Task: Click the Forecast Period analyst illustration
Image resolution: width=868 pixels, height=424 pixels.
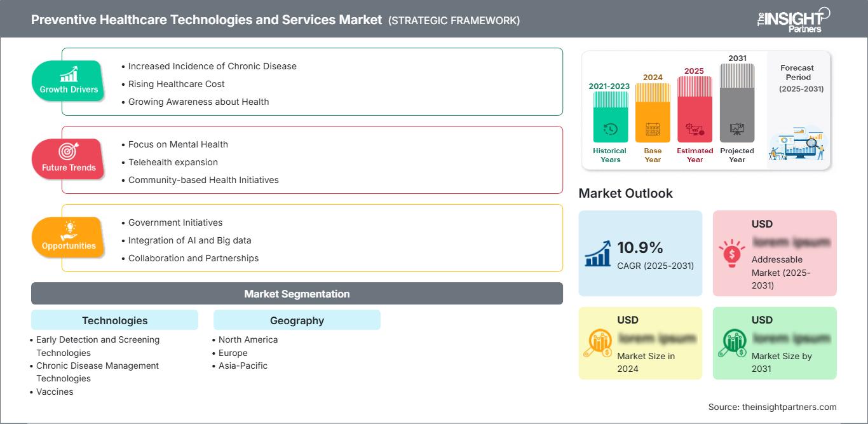Action: click(797, 145)
